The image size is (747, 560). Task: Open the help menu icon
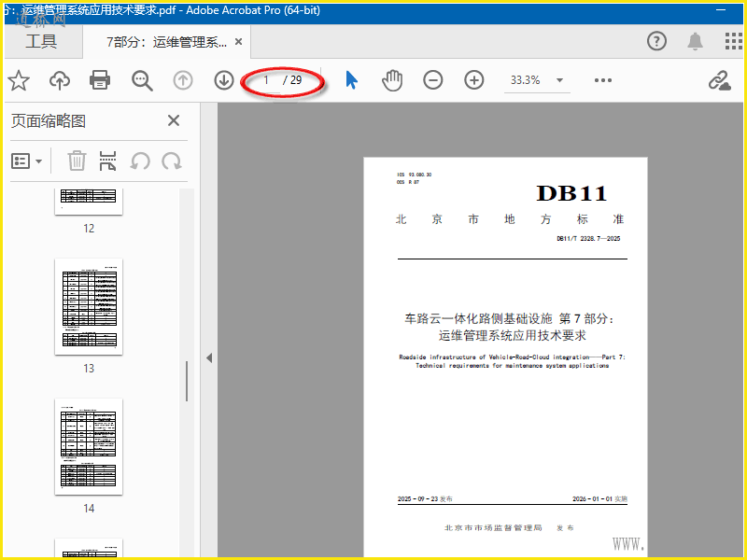[x=656, y=41]
